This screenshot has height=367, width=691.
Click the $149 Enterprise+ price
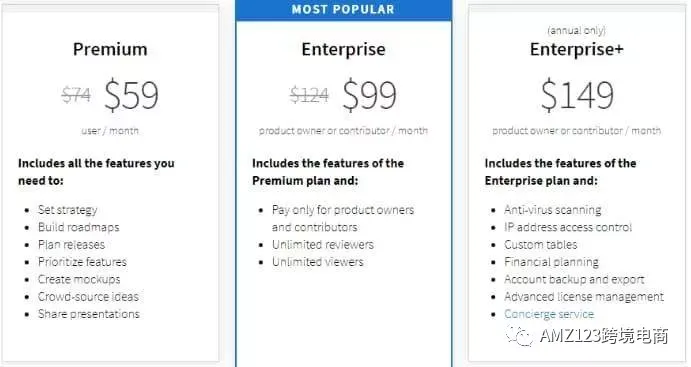tap(577, 95)
